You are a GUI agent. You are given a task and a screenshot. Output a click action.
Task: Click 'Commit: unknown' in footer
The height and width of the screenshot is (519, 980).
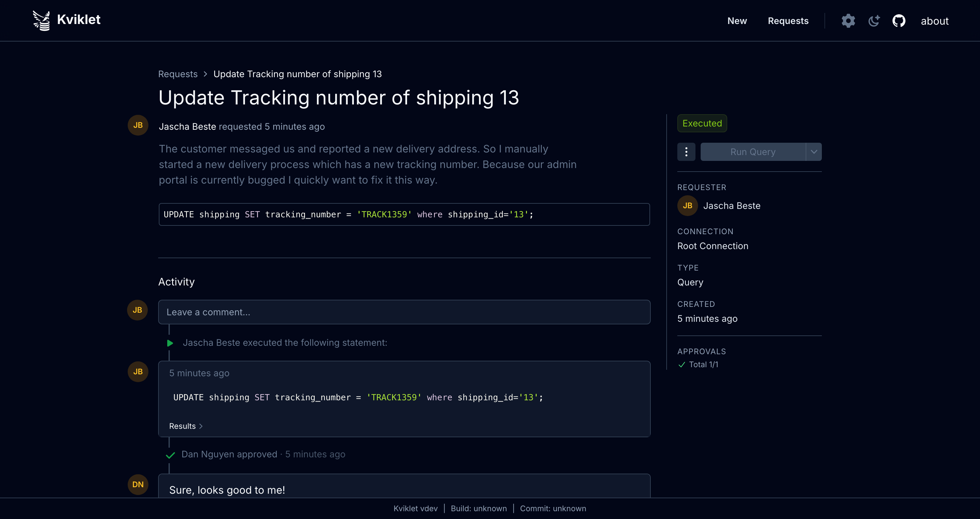click(553, 508)
